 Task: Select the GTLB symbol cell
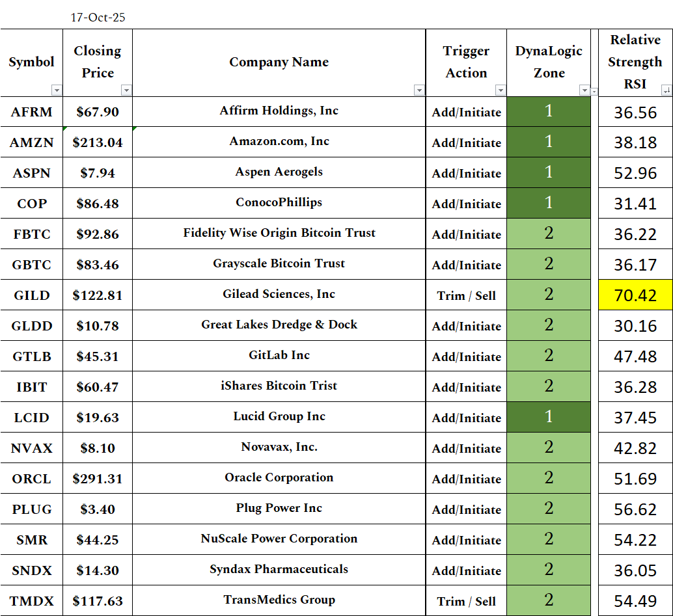32,356
